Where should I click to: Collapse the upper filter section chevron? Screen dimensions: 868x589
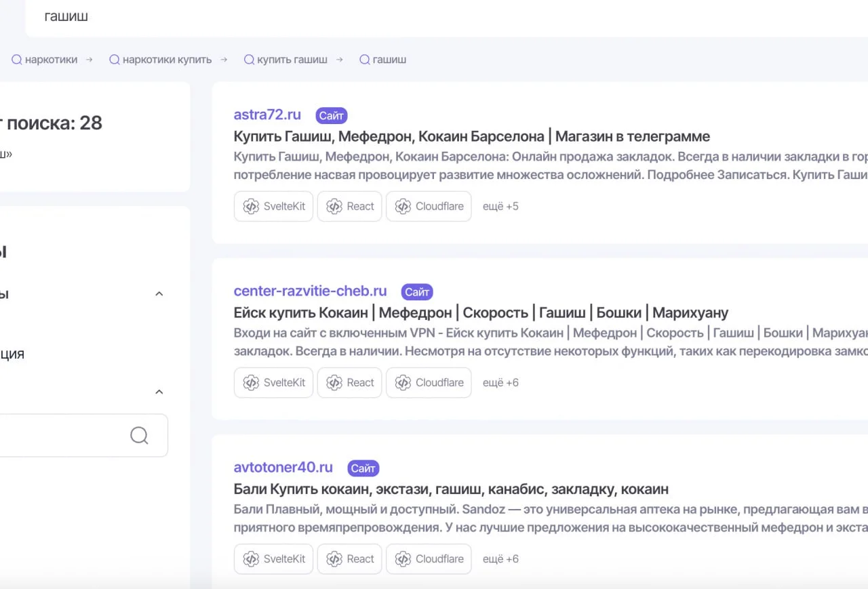(159, 293)
